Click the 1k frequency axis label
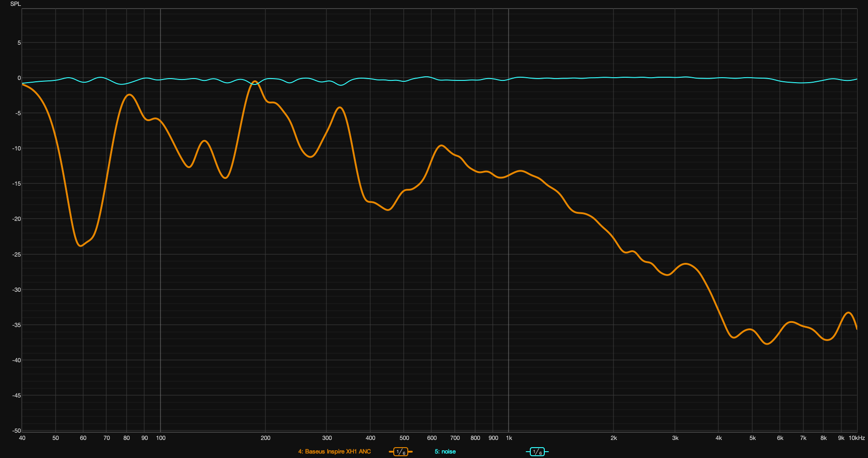Screen dimensions: 868x458 coord(509,438)
